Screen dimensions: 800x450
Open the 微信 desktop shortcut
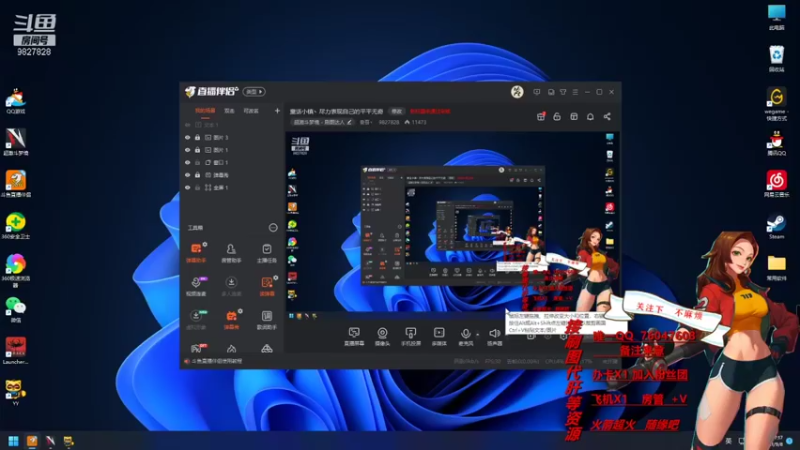click(16, 309)
